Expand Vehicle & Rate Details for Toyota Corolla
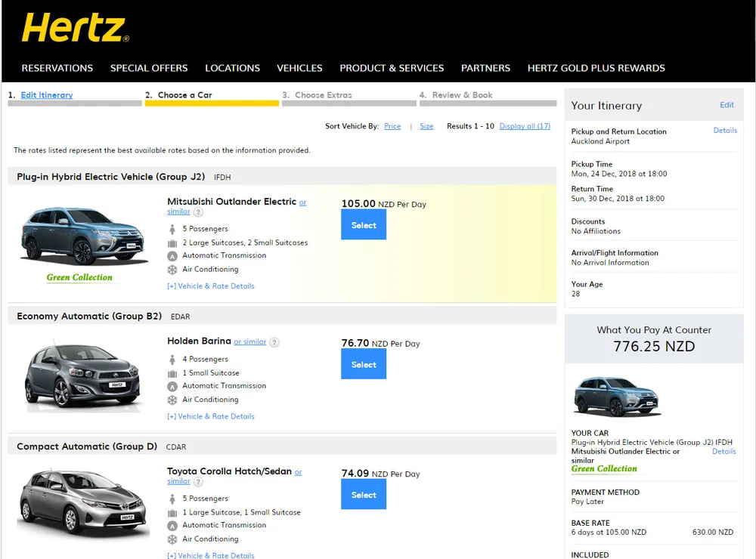Screen dimensions: 756x559 pyautogui.click(x=211, y=556)
